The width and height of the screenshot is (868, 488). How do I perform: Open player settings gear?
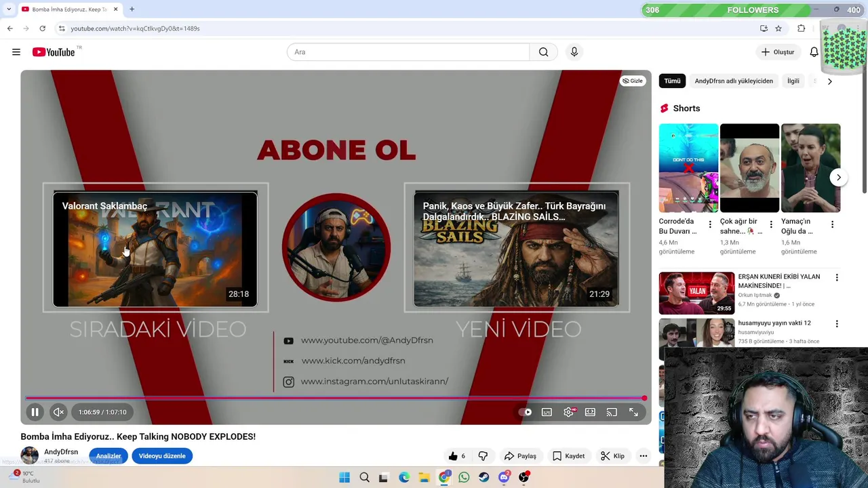568,412
